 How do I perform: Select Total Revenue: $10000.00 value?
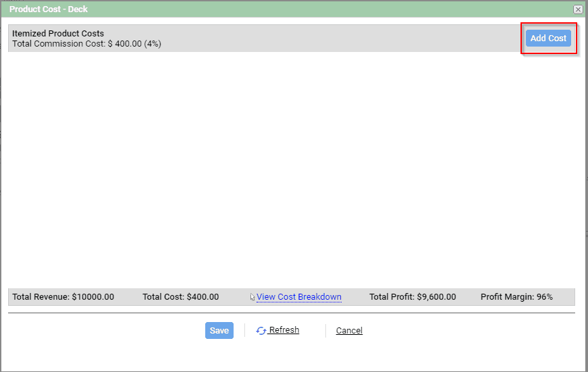point(63,297)
